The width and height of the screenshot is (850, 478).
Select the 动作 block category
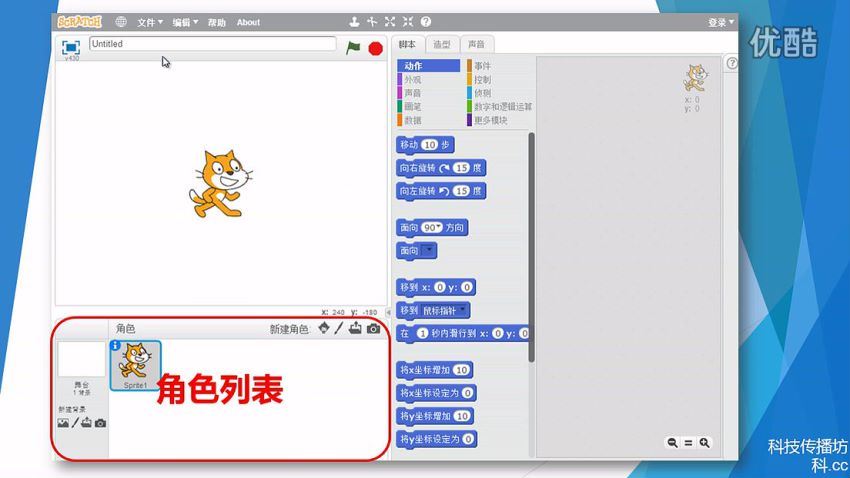point(429,66)
